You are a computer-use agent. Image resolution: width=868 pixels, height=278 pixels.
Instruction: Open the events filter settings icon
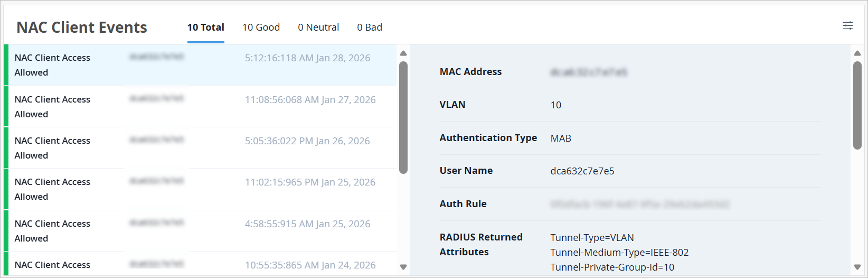pos(848,25)
